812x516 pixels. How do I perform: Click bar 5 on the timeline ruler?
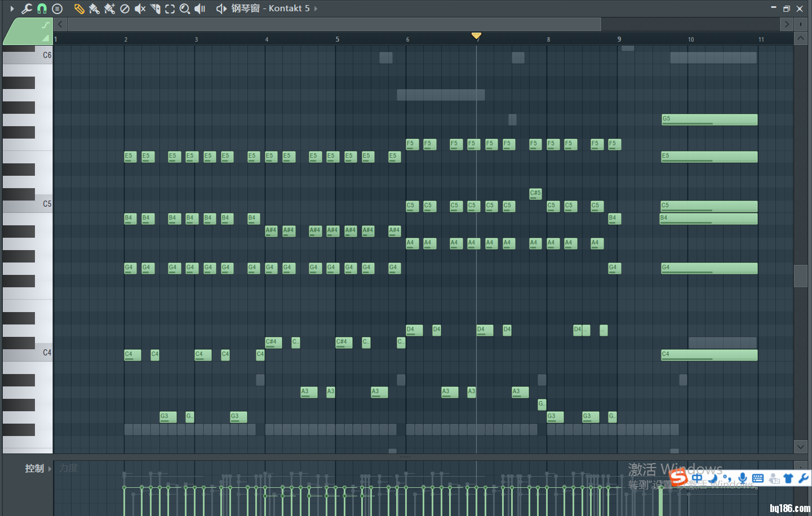pyautogui.click(x=338, y=39)
